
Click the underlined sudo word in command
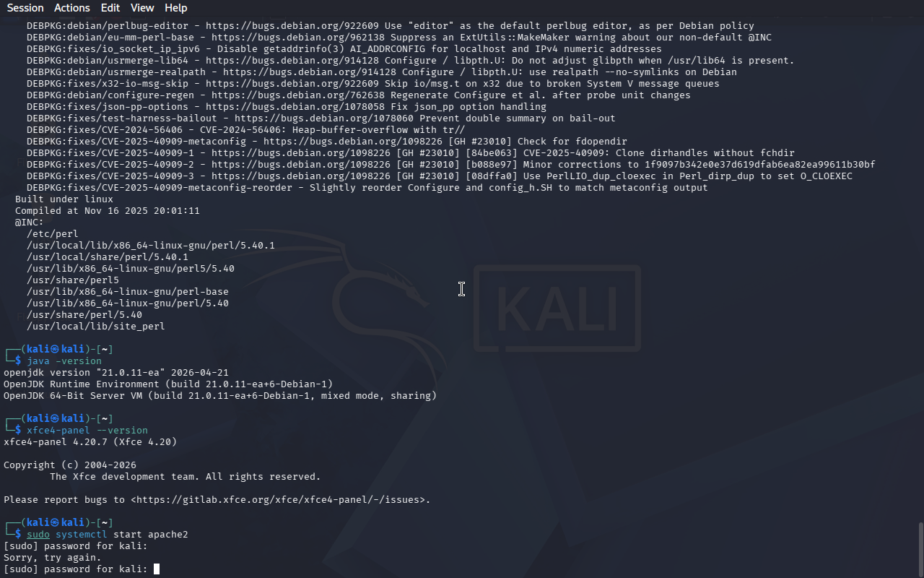(x=38, y=535)
